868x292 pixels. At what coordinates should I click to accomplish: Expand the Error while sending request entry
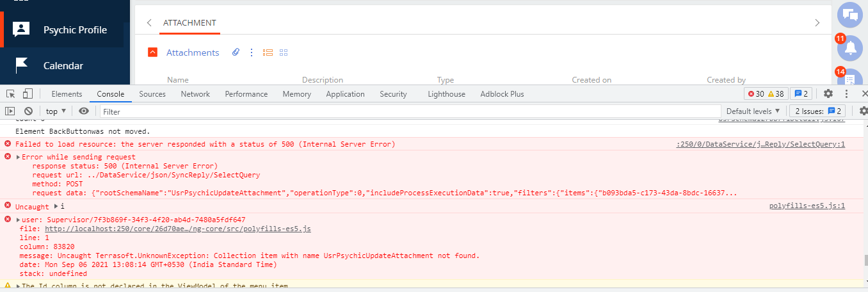click(19, 157)
